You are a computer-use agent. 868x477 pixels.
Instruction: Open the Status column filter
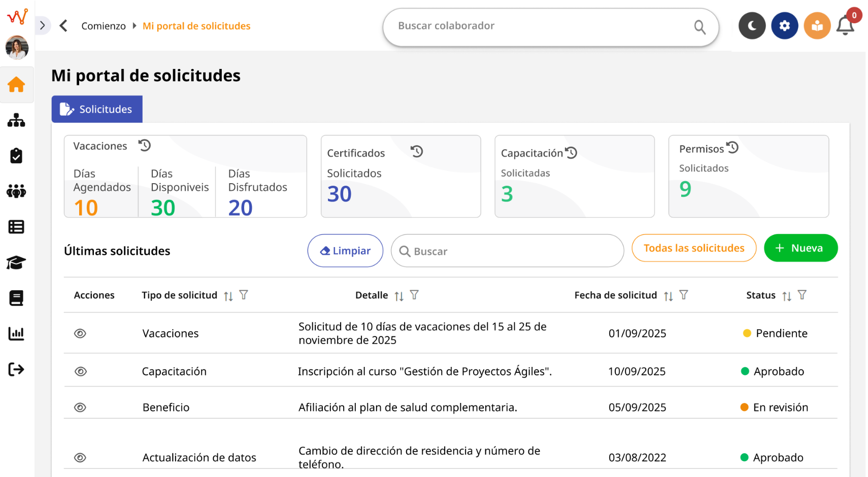802,295
